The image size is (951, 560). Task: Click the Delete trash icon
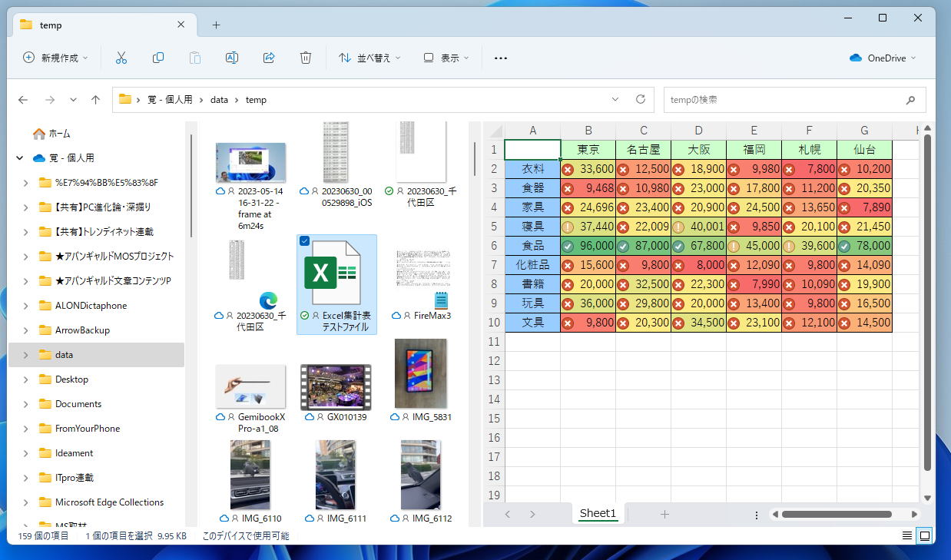click(x=306, y=58)
